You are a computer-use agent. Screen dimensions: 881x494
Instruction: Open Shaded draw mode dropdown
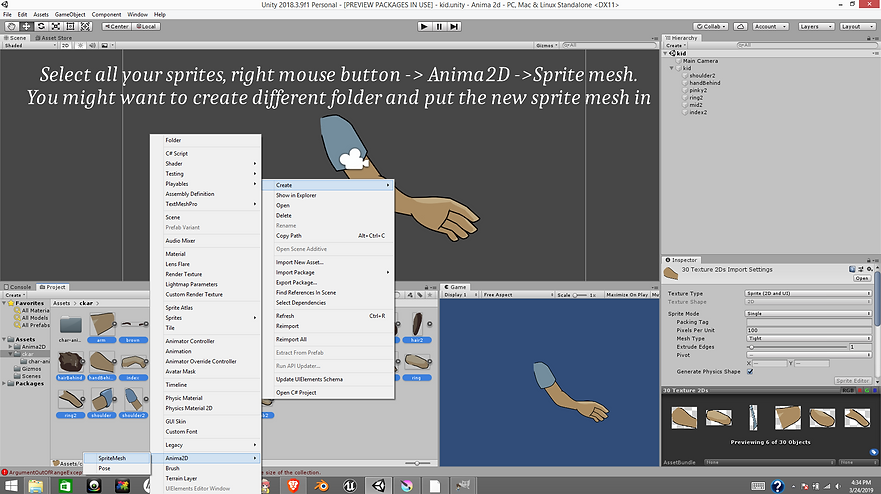tap(30, 46)
